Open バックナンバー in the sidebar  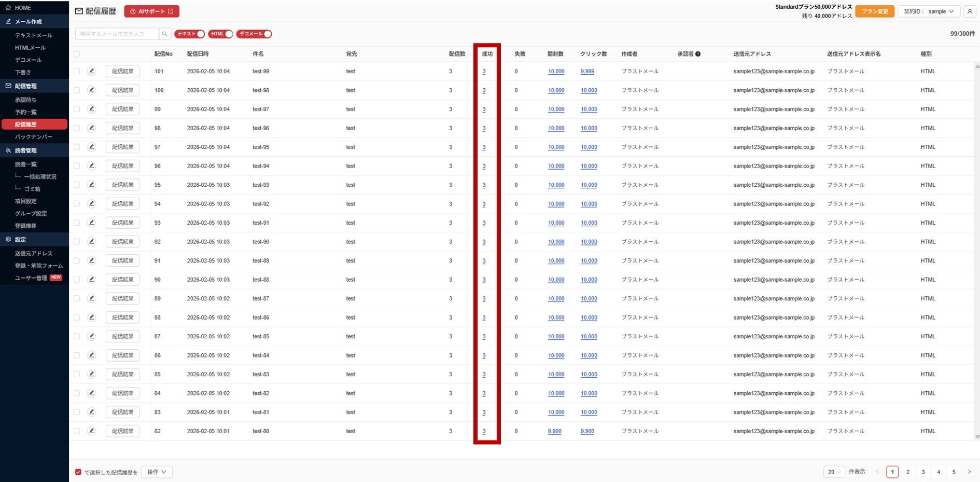pyautogui.click(x=34, y=137)
